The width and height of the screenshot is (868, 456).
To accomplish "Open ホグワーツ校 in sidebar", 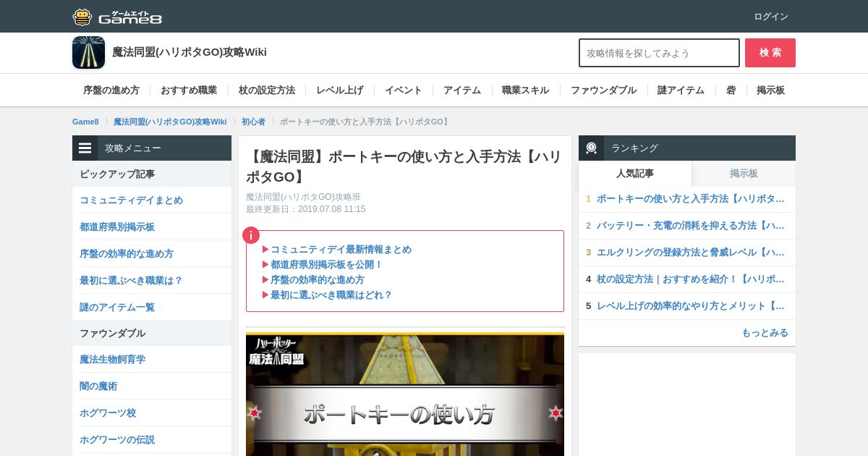I will (x=152, y=413).
